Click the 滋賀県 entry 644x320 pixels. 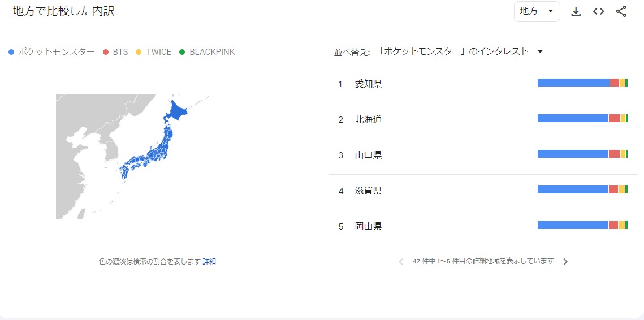pos(368,191)
